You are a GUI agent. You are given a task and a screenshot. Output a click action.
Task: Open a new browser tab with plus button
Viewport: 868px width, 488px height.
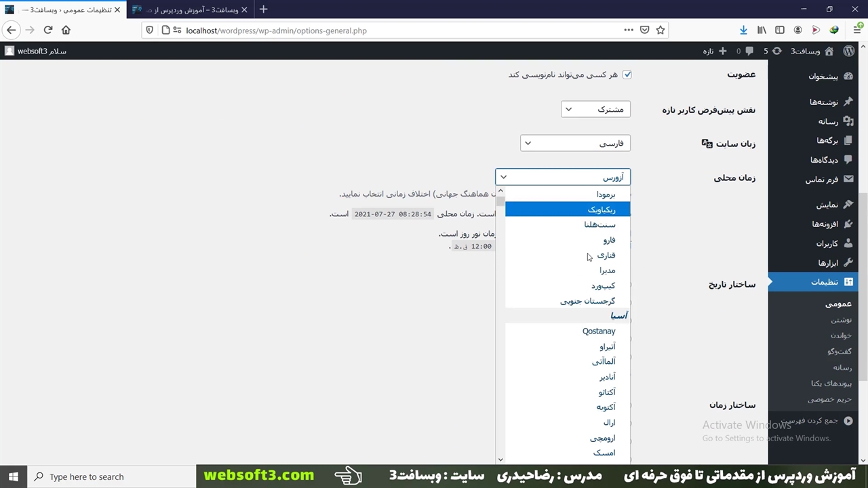point(264,9)
